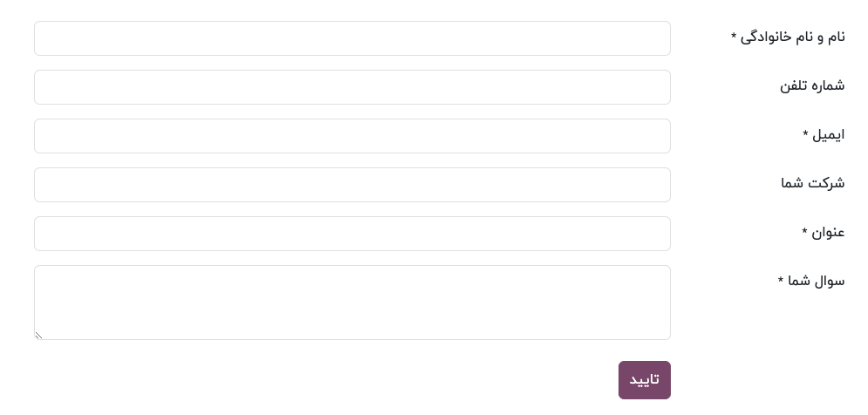Click the نام و نام خانوادگی input field

[352, 38]
